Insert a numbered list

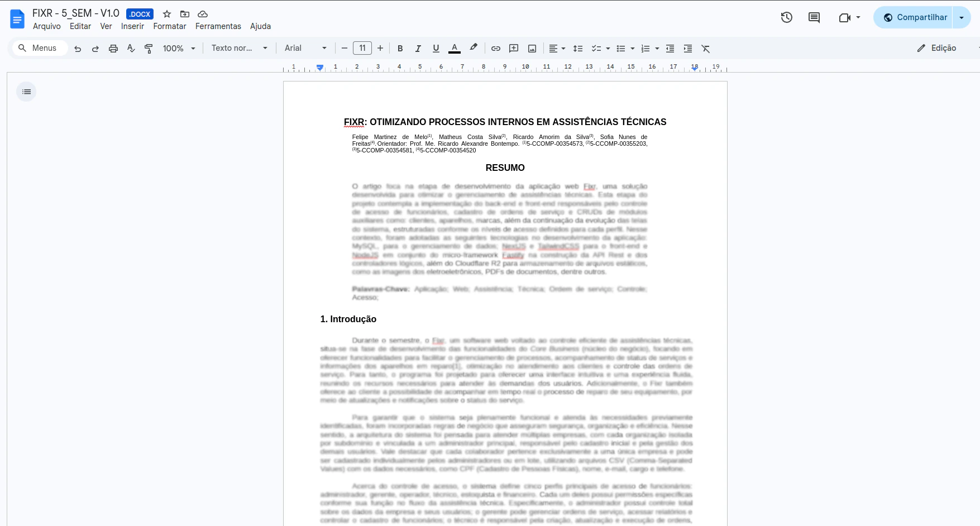click(645, 49)
